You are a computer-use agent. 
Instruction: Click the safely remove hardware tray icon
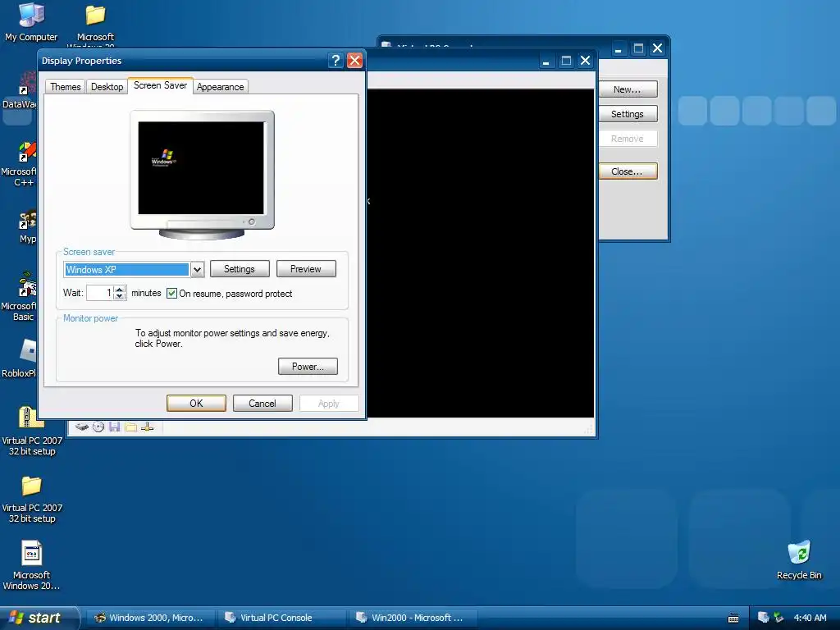[778, 618]
